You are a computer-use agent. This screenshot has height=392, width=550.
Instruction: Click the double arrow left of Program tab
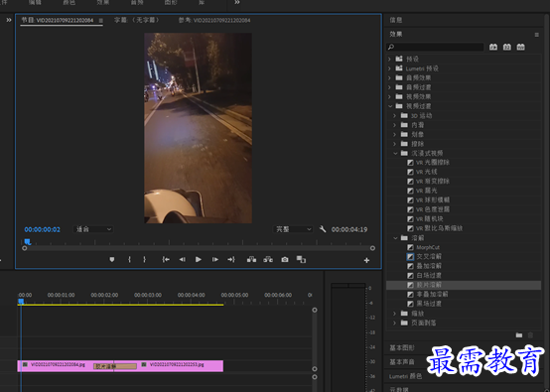click(x=9, y=20)
